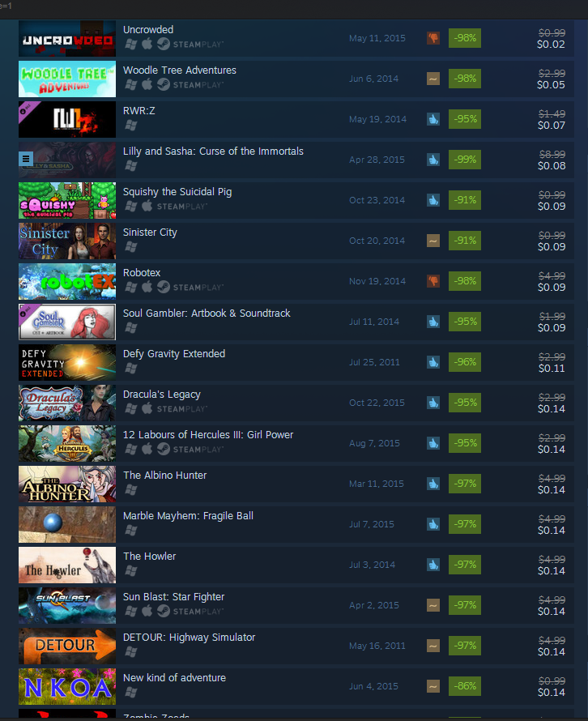Click the DETOUR Highway Simulator thumbnail
This screenshot has height=721, width=588.
click(x=67, y=646)
